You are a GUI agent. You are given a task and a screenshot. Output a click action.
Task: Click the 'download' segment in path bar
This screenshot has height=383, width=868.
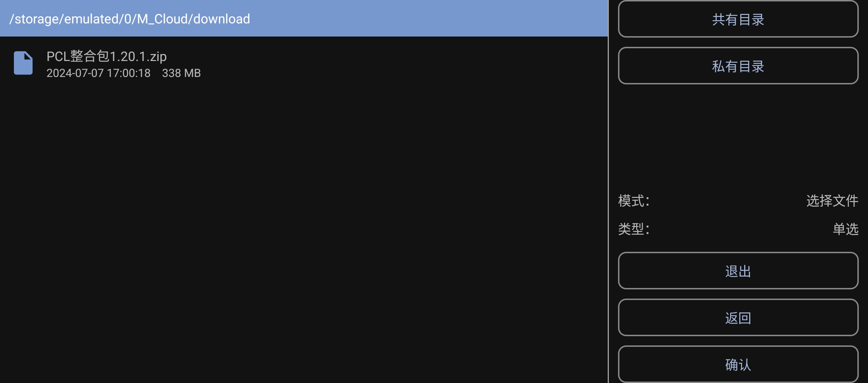(x=222, y=19)
